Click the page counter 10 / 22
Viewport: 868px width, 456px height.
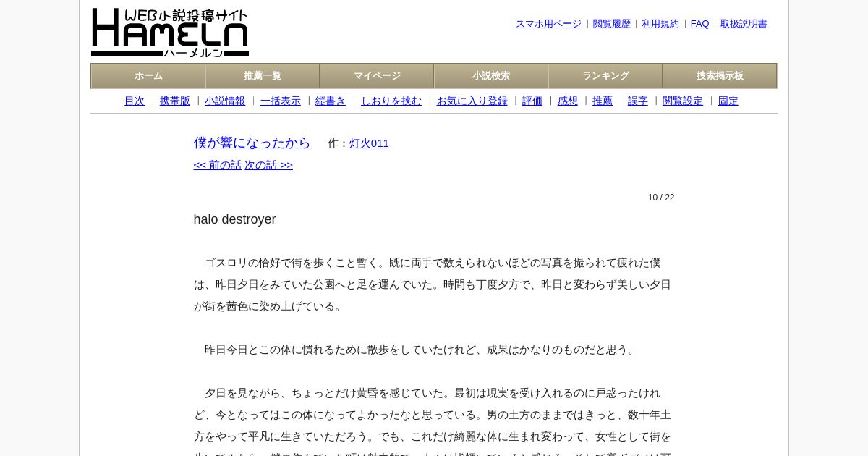[x=661, y=198]
